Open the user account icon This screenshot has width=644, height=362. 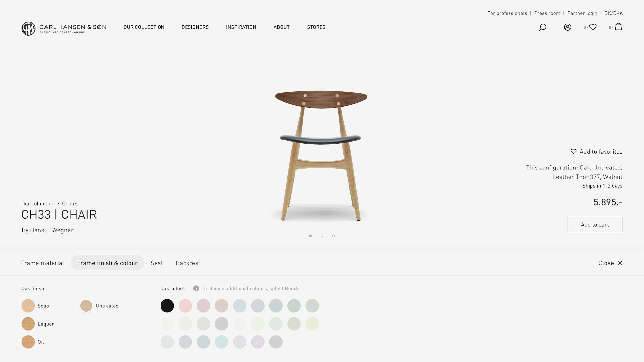(567, 27)
